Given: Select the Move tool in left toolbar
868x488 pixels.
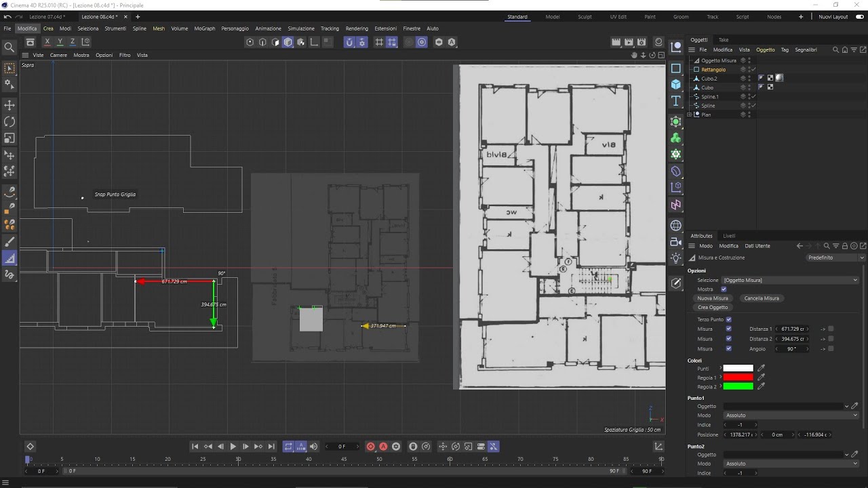Looking at the screenshot, I should [9, 105].
